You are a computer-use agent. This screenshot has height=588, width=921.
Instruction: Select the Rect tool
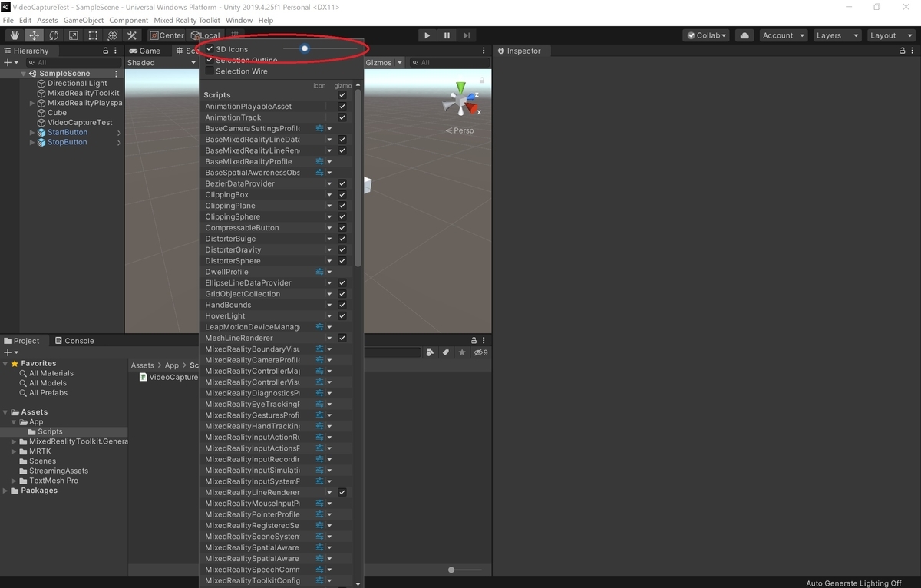point(93,35)
